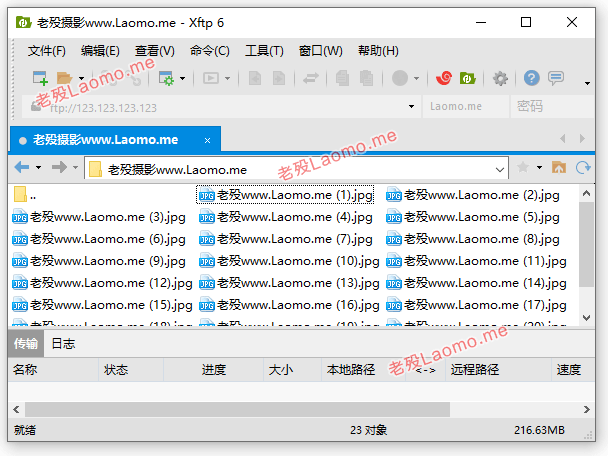Navigate back with the blue arrow
The image size is (608, 456).
pos(22,168)
